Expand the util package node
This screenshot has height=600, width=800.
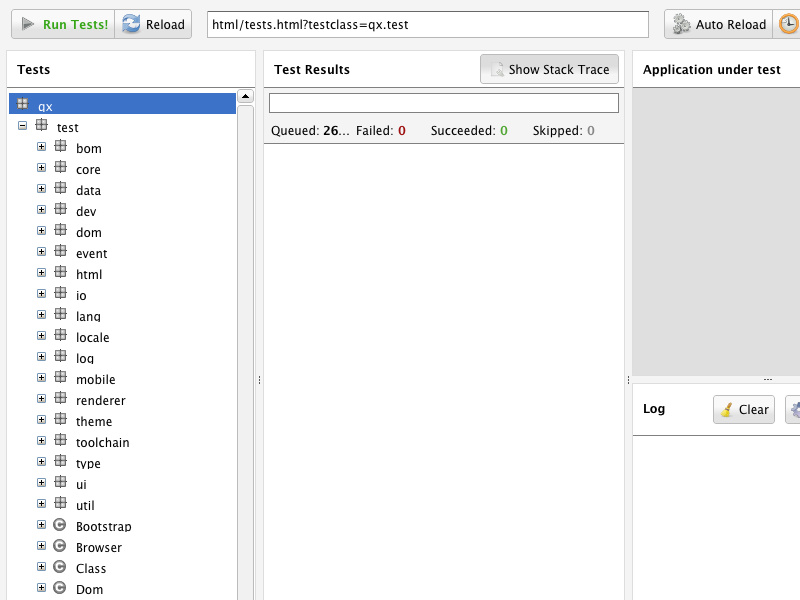click(x=40, y=505)
